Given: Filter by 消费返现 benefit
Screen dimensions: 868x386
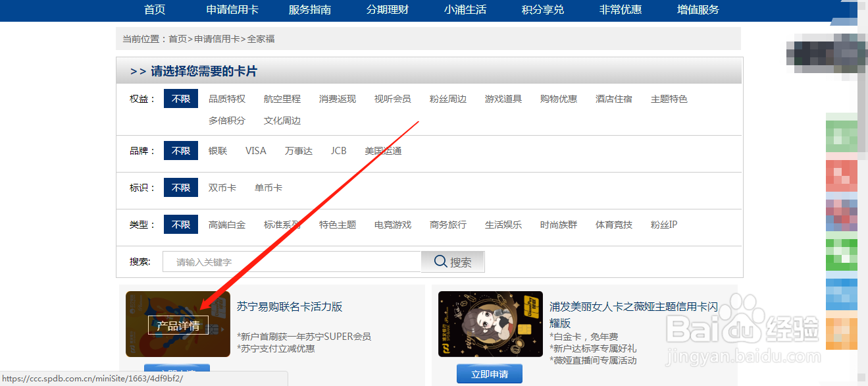Looking at the screenshot, I should coord(338,99).
